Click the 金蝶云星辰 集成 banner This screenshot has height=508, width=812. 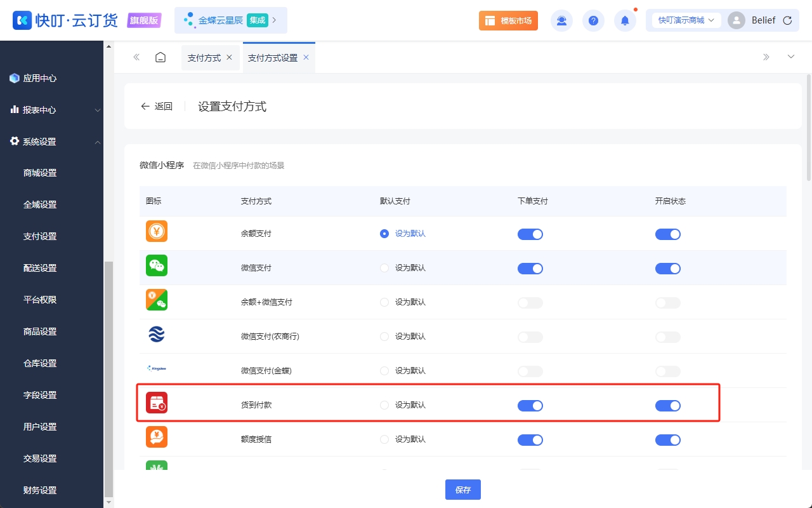(x=231, y=20)
